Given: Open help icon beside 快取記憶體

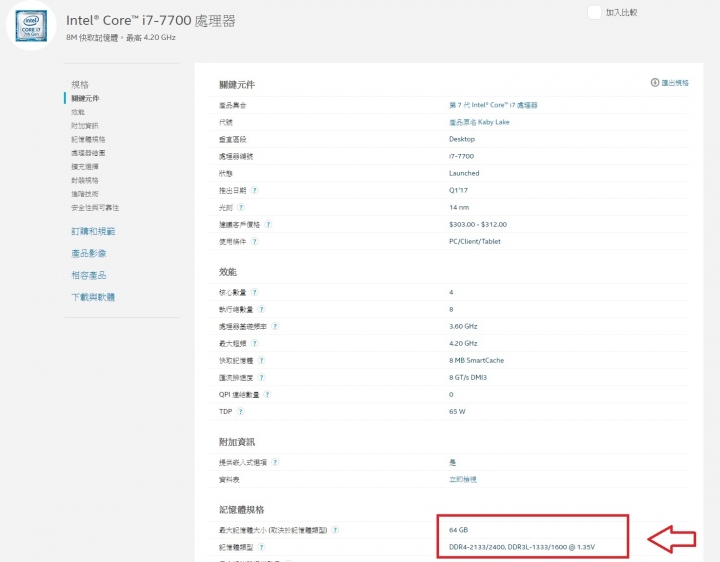Looking at the screenshot, I should [x=261, y=360].
